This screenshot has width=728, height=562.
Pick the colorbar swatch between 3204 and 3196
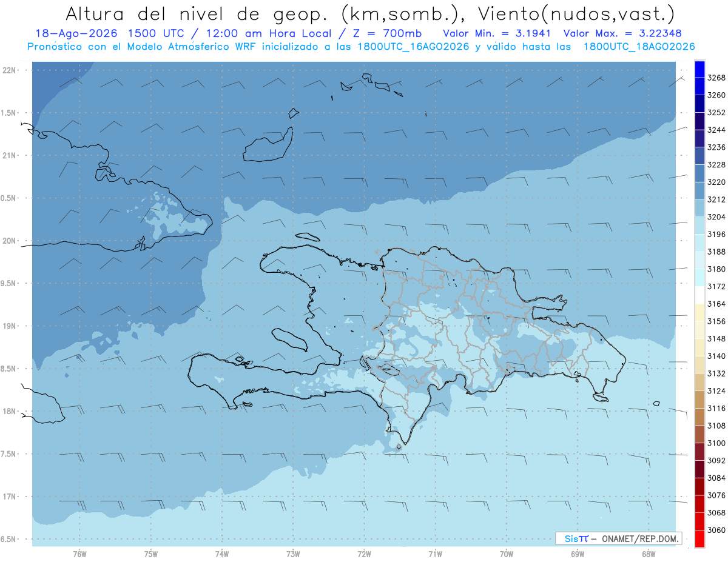point(699,226)
